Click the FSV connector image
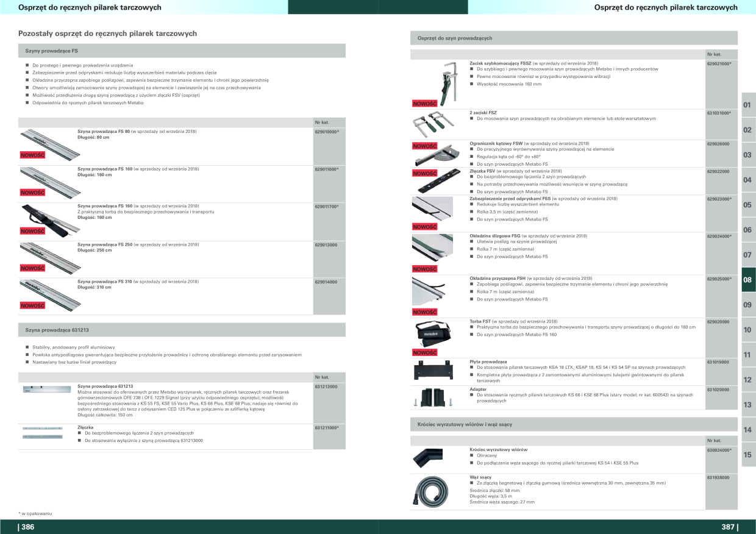756x534 pixels. (439, 182)
